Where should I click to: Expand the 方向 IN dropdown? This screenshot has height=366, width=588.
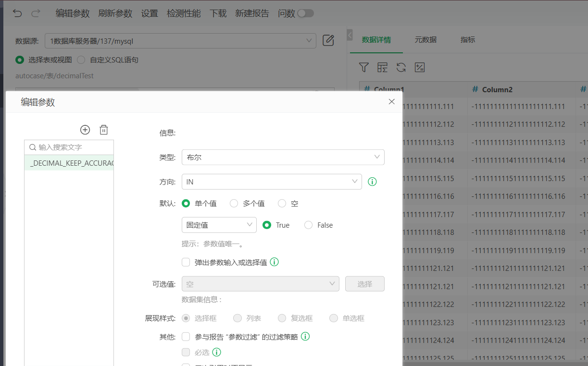point(272,182)
